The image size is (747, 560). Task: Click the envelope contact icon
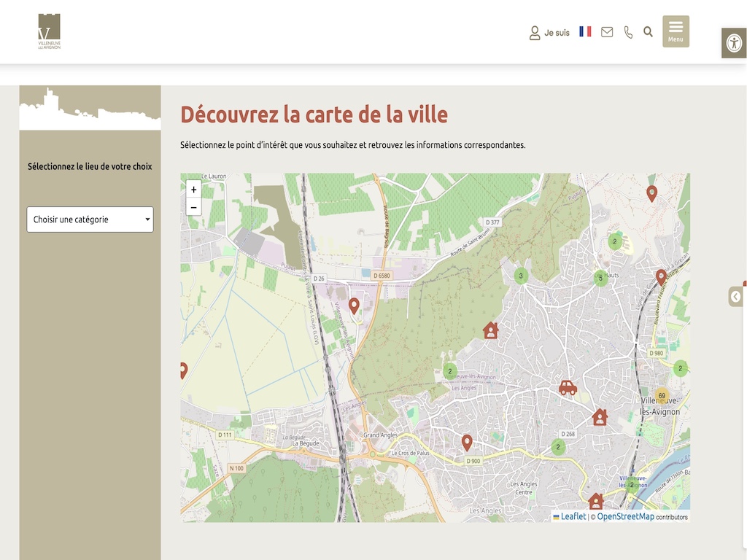tap(607, 32)
